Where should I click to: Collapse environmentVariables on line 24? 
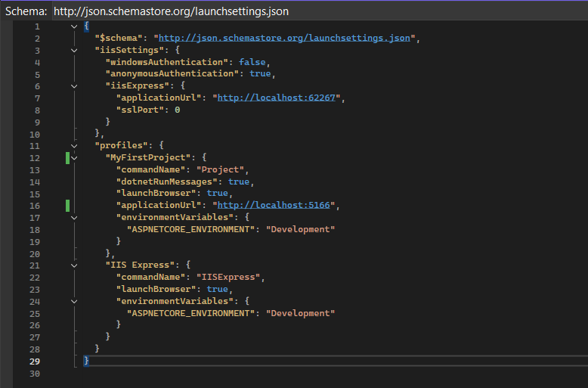[x=74, y=301]
